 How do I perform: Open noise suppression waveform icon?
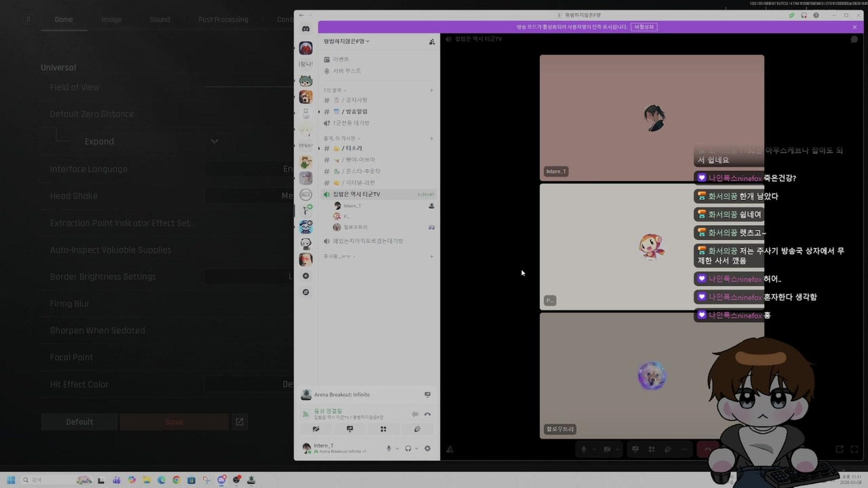[x=415, y=414]
